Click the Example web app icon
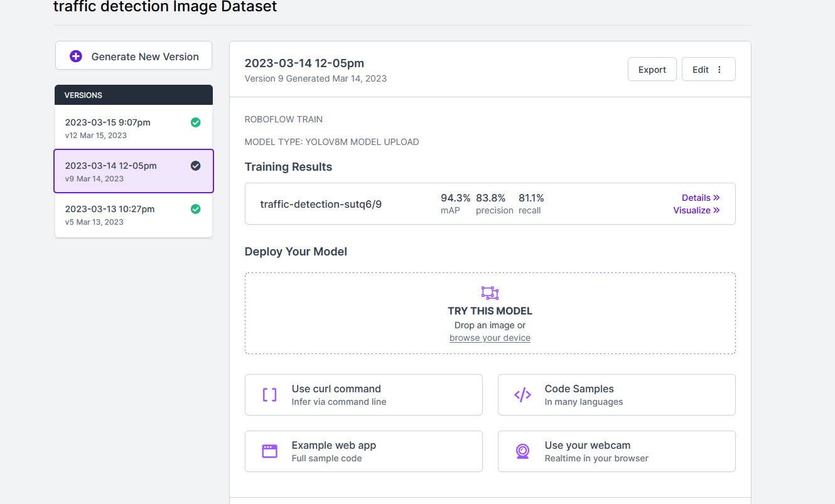Screen dimensions: 835x504 tap(269, 451)
